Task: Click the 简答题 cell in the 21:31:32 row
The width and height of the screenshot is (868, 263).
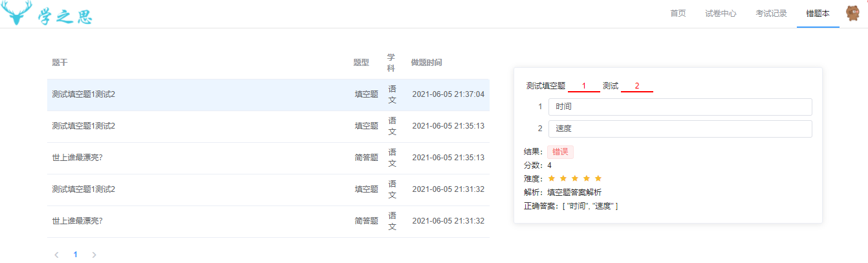Action: (x=366, y=221)
